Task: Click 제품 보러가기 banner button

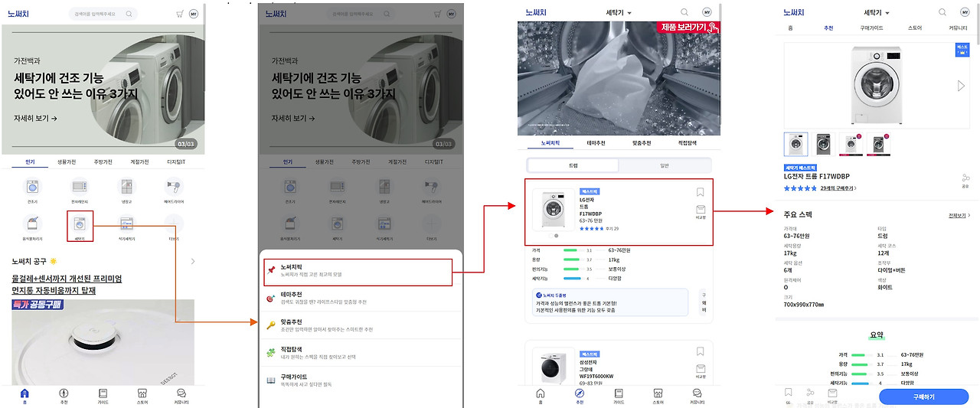Action: [x=690, y=28]
